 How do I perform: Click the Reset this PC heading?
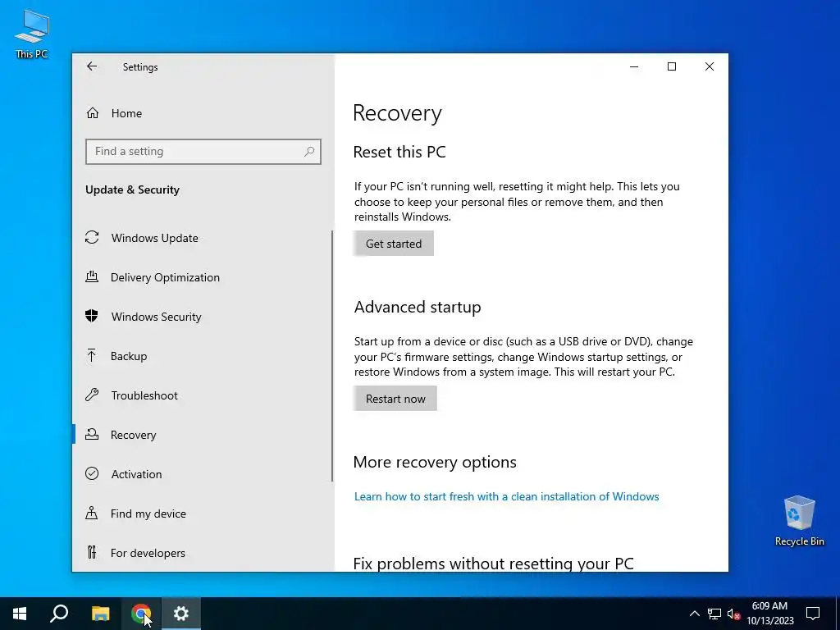click(399, 152)
